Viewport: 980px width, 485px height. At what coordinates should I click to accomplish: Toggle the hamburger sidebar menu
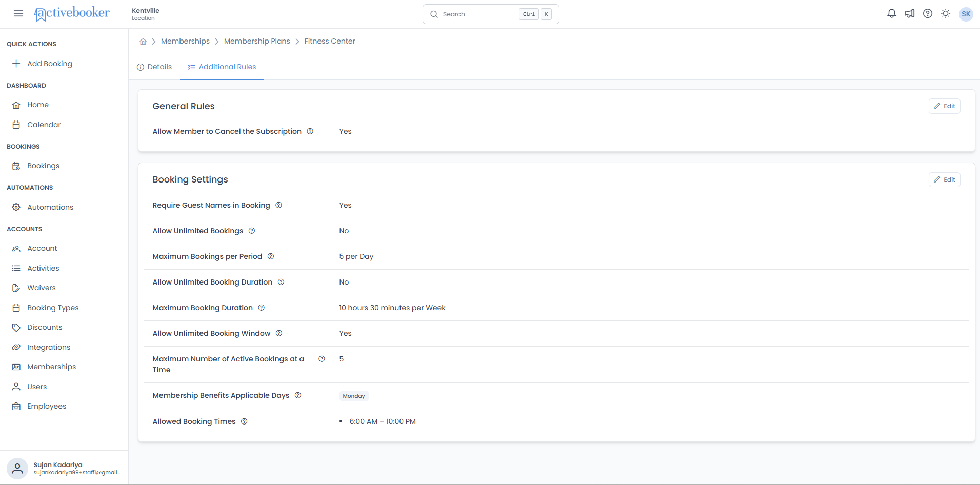pos(18,14)
